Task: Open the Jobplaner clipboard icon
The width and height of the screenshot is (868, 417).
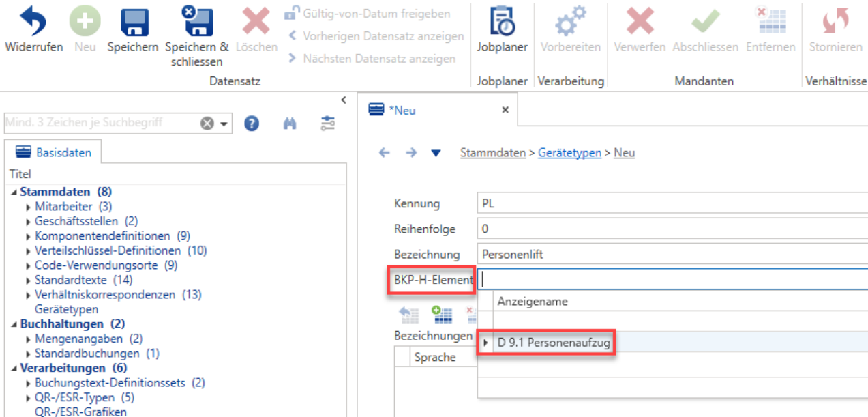Action: 502,21
